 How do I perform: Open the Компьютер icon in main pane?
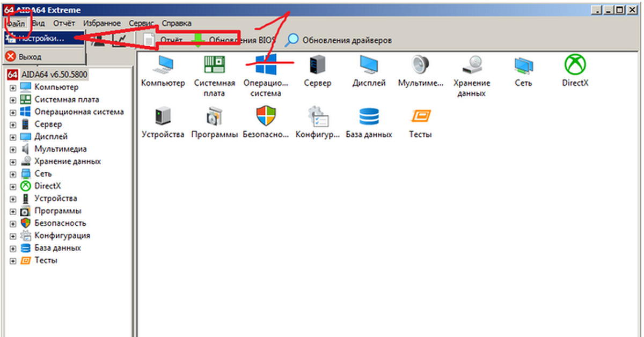[x=163, y=65]
